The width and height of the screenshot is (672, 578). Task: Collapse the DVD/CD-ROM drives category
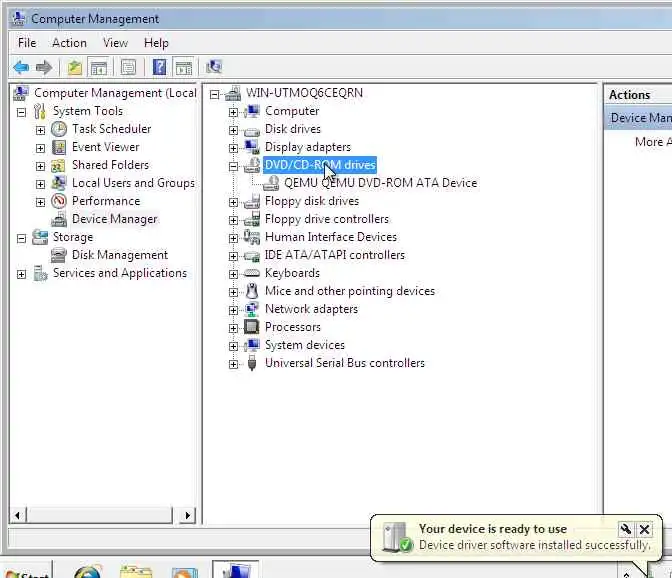click(x=233, y=166)
